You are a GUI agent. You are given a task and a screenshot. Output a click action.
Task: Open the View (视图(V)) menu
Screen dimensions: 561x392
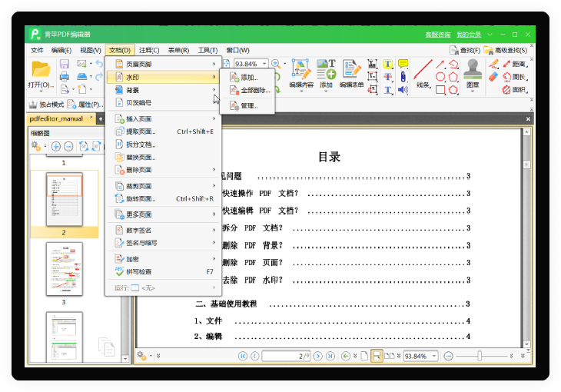click(x=91, y=50)
